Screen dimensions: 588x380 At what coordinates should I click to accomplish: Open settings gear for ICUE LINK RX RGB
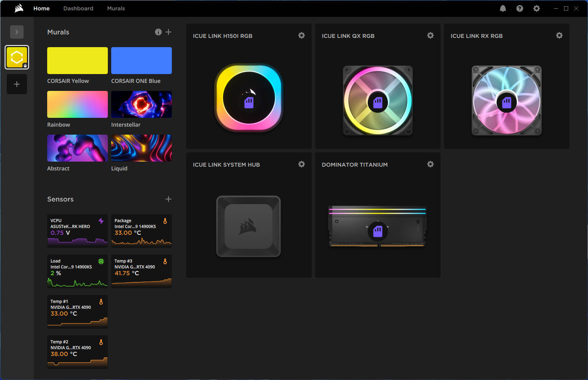pyautogui.click(x=559, y=35)
